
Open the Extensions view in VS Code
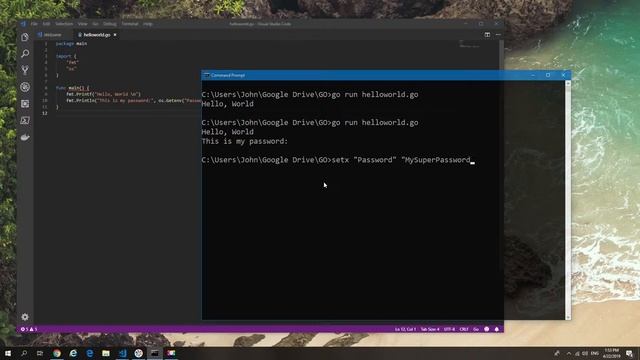tap(25, 104)
